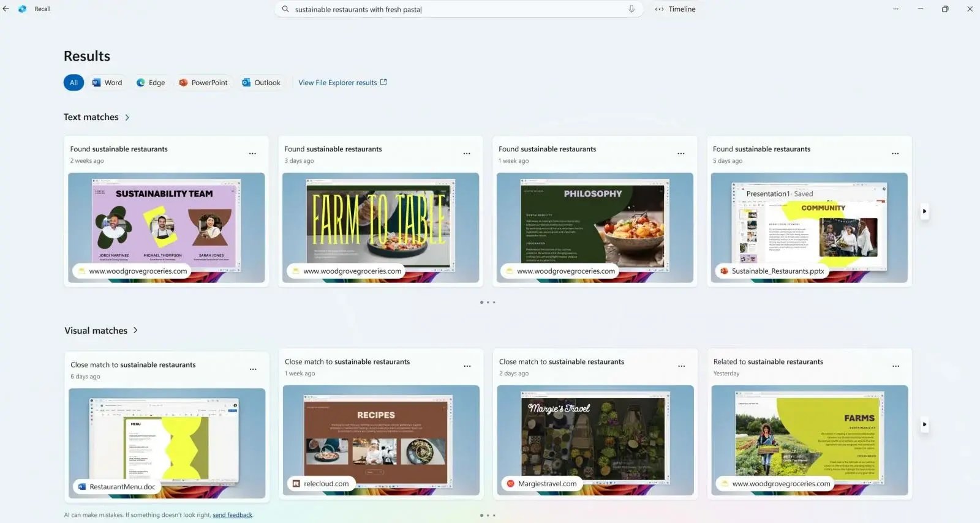The image size is (980, 523).
Task: Select the All filter
Action: 73,83
